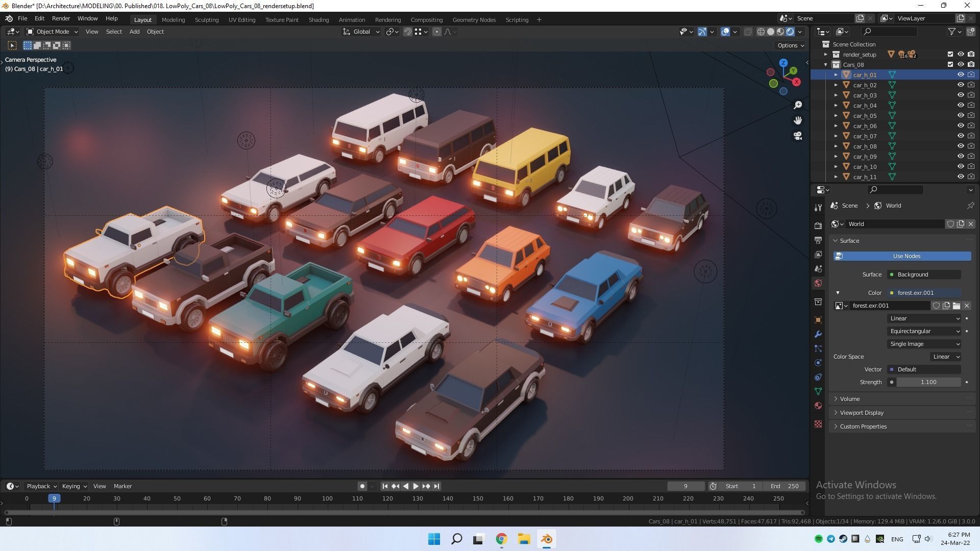The height and width of the screenshot is (551, 980).
Task: Add new collection in outliner
Action: tap(971, 32)
